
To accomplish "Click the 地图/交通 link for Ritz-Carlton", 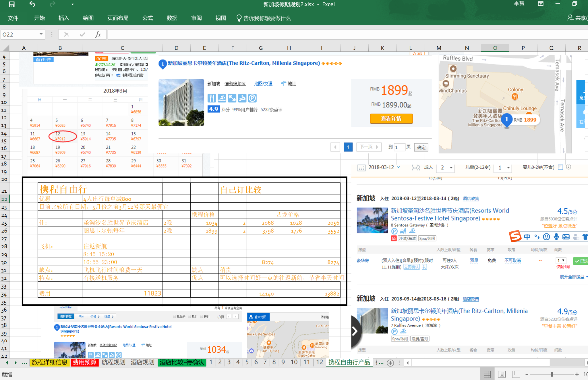I will [263, 84].
